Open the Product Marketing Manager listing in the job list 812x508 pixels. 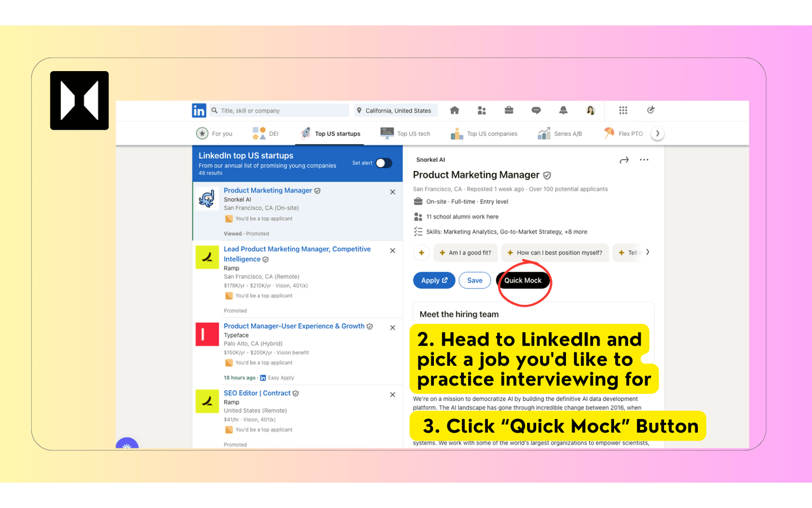268,190
